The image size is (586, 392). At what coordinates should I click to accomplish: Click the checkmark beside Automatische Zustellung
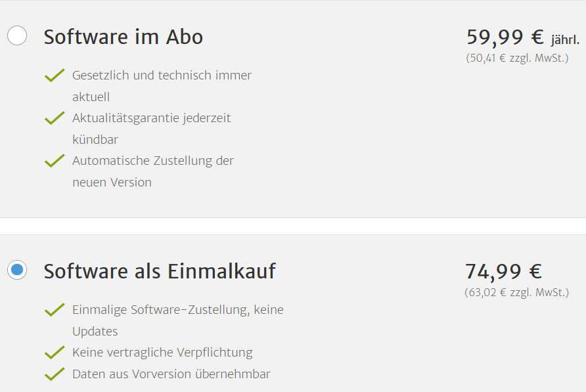click(x=54, y=161)
